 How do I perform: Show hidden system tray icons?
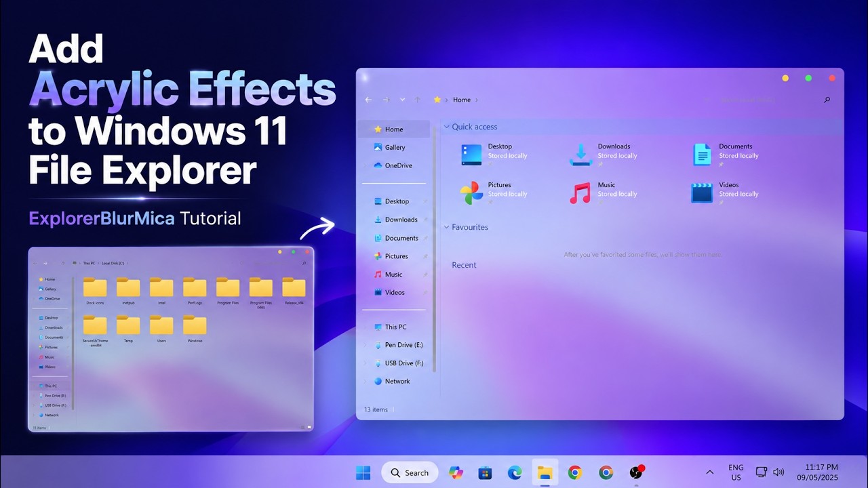pos(709,472)
